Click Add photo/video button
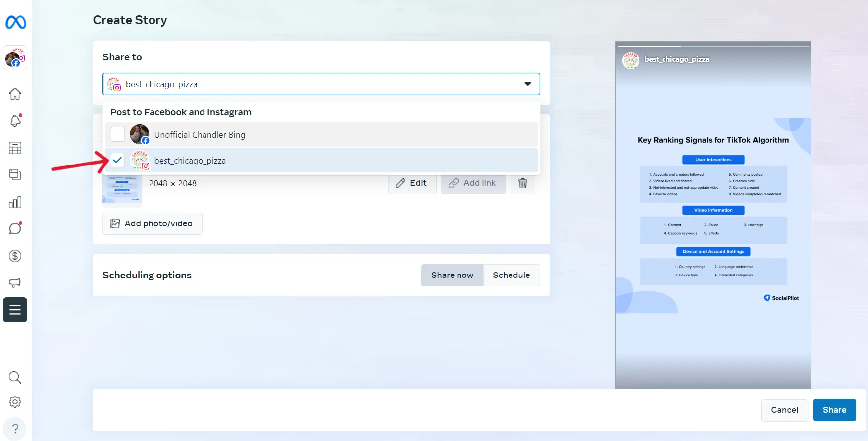This screenshot has height=441, width=868. tap(152, 223)
